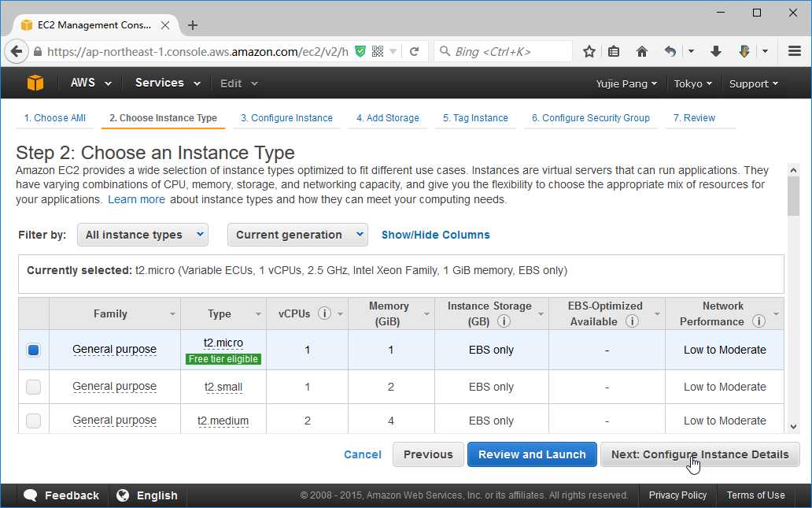
Task: Show Network Performance info icon
Action: click(x=758, y=321)
